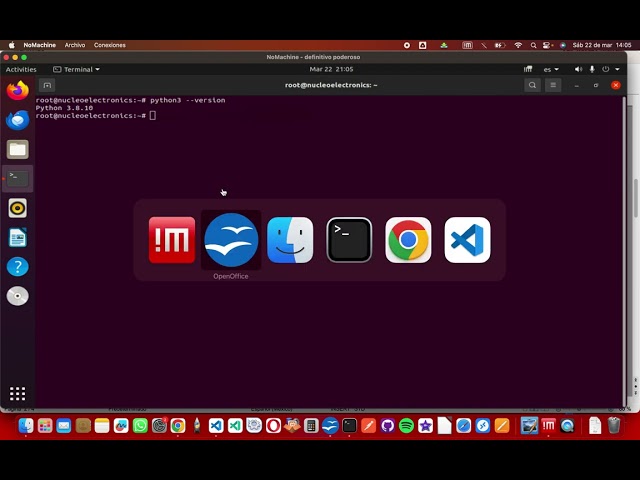
Task: Click Ubuntu volume icon in top bar
Action: pyautogui.click(x=578, y=69)
